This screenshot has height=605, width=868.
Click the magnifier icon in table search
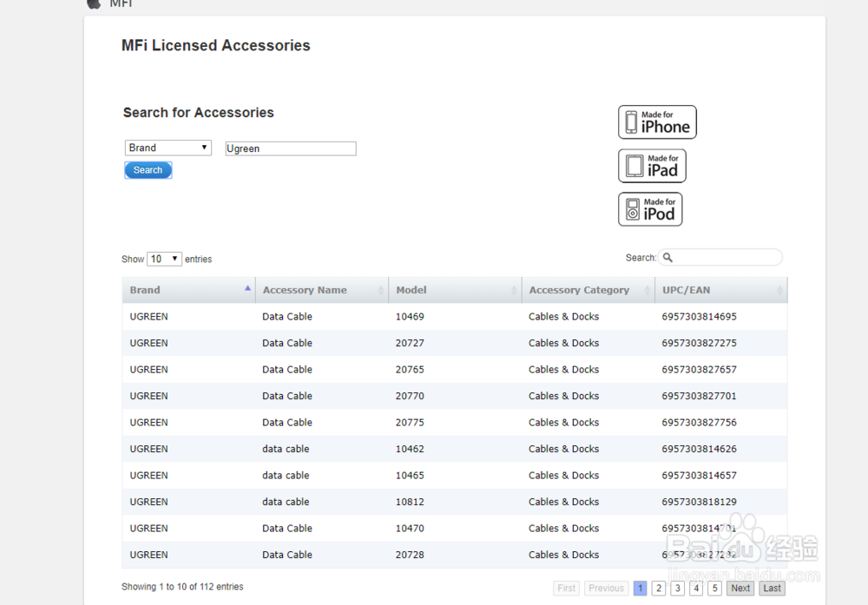click(x=667, y=258)
